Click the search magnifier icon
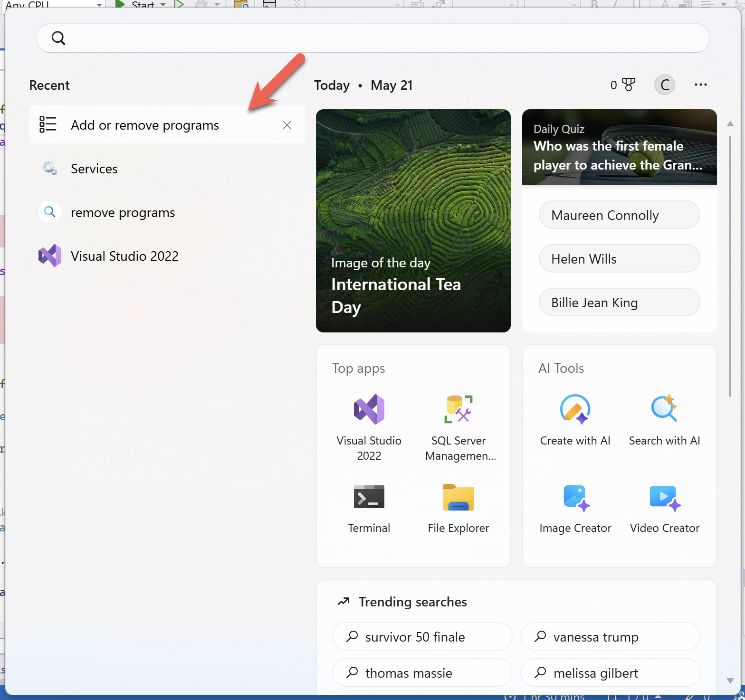Image resolution: width=745 pixels, height=700 pixels. tap(58, 38)
